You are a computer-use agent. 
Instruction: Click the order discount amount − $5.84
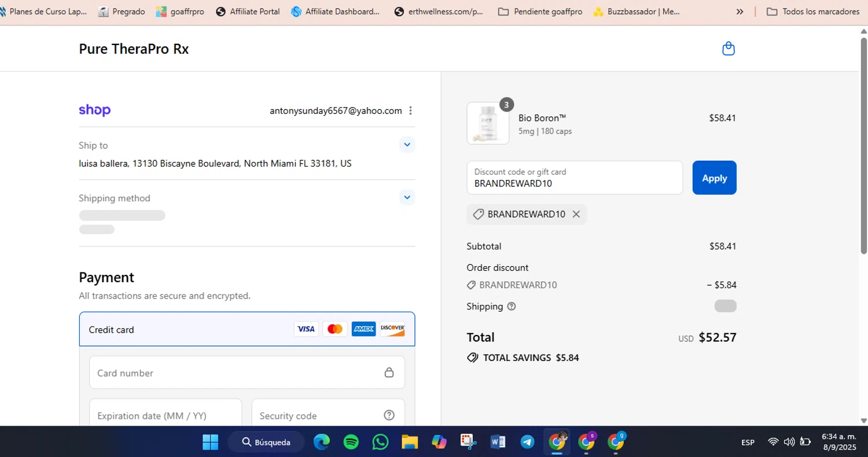(722, 285)
